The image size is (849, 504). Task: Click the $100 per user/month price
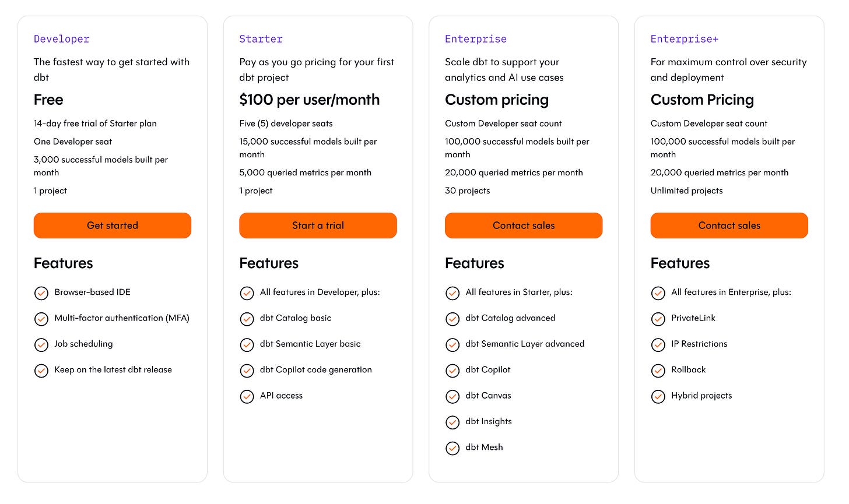310,100
